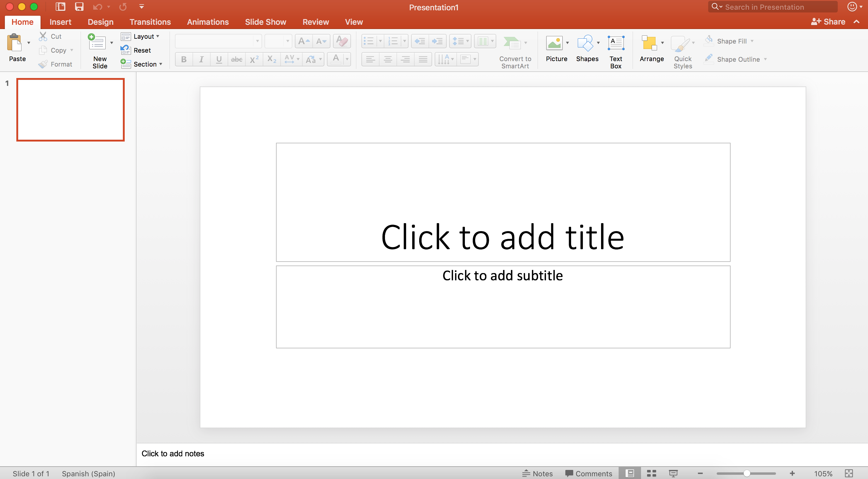Click the Arrange objects icon
Image resolution: width=868 pixels, height=479 pixels.
[x=649, y=44]
